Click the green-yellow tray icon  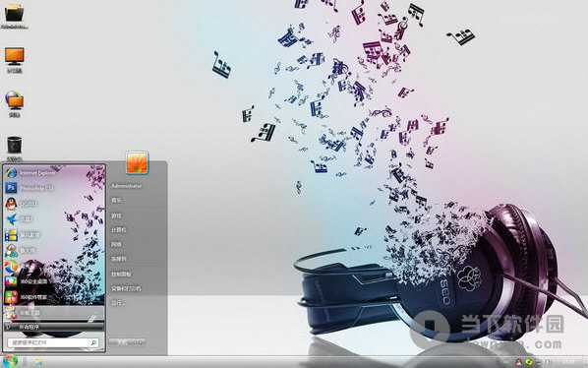528,362
